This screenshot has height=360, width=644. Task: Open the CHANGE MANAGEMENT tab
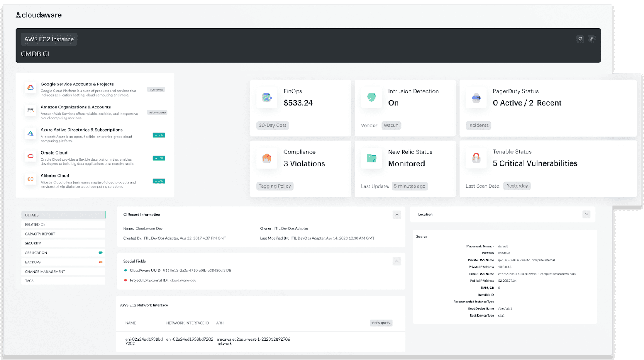[x=63, y=272]
